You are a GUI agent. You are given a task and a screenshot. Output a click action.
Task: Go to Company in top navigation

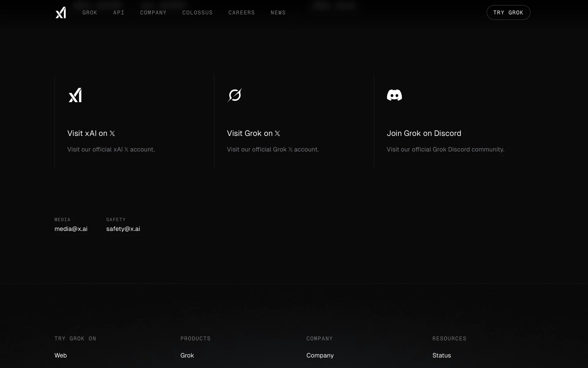pyautogui.click(x=153, y=13)
